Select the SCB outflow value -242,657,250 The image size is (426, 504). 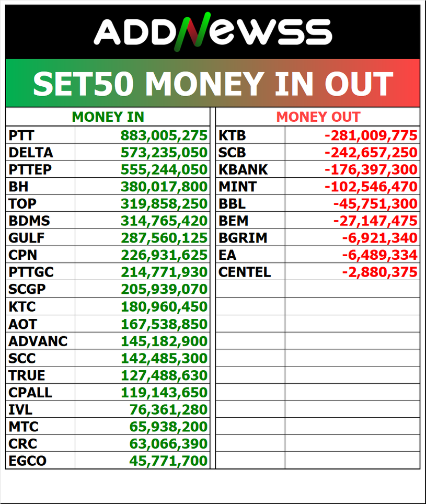[371, 153]
